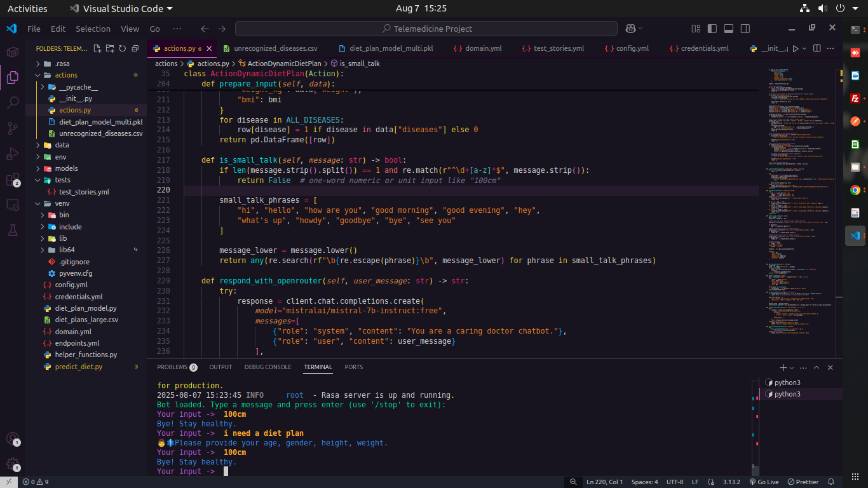Refresh the explorer file tree
Image resolution: width=868 pixels, height=488 pixels.
pyautogui.click(x=122, y=48)
